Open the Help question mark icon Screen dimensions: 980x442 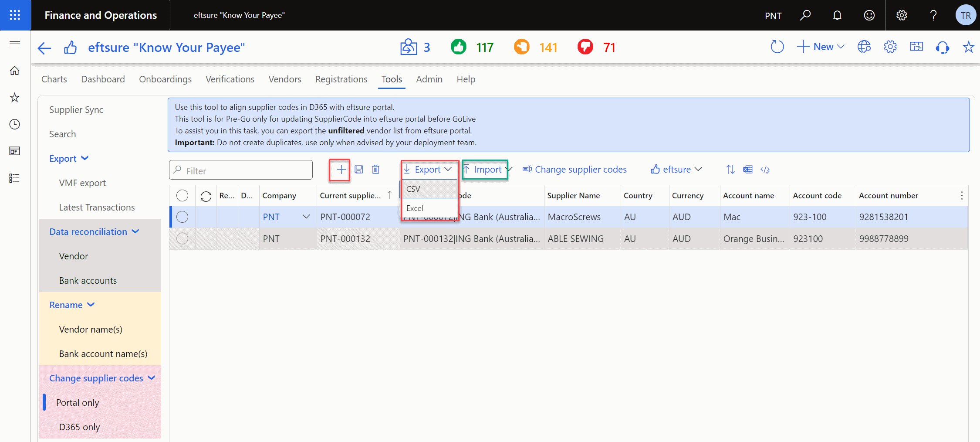933,15
